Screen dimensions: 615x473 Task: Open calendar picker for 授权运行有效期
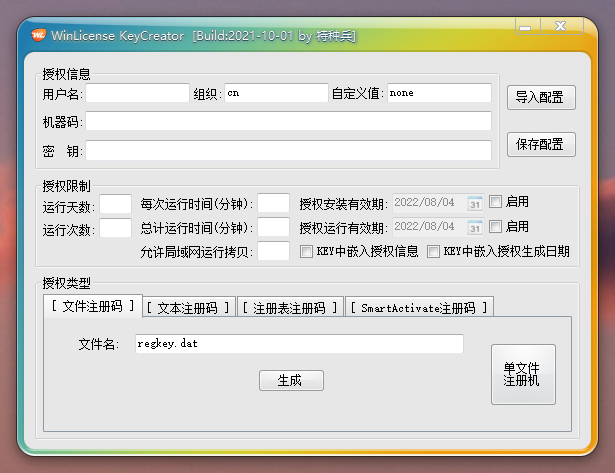[x=475, y=227]
